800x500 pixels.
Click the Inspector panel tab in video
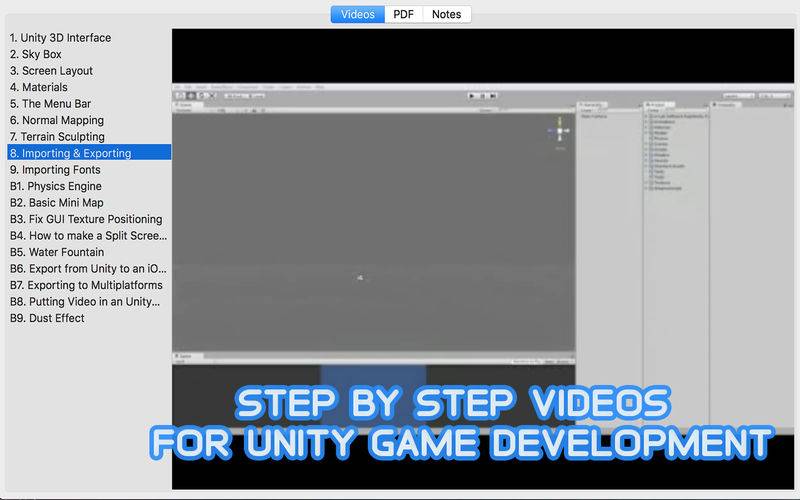(x=727, y=105)
